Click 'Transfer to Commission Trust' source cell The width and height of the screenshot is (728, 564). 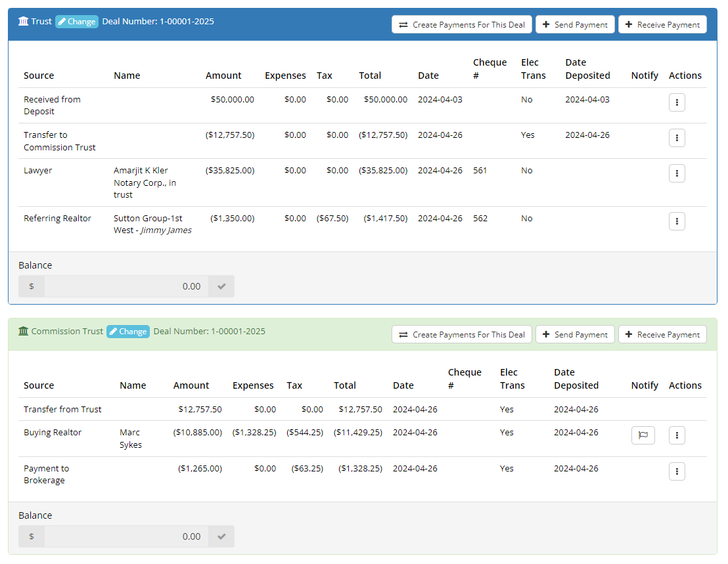[59, 141]
